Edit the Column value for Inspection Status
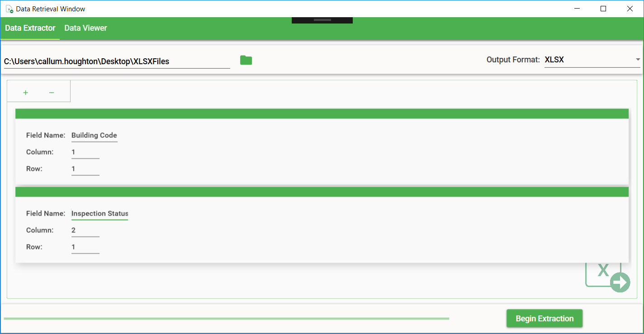 (85, 231)
